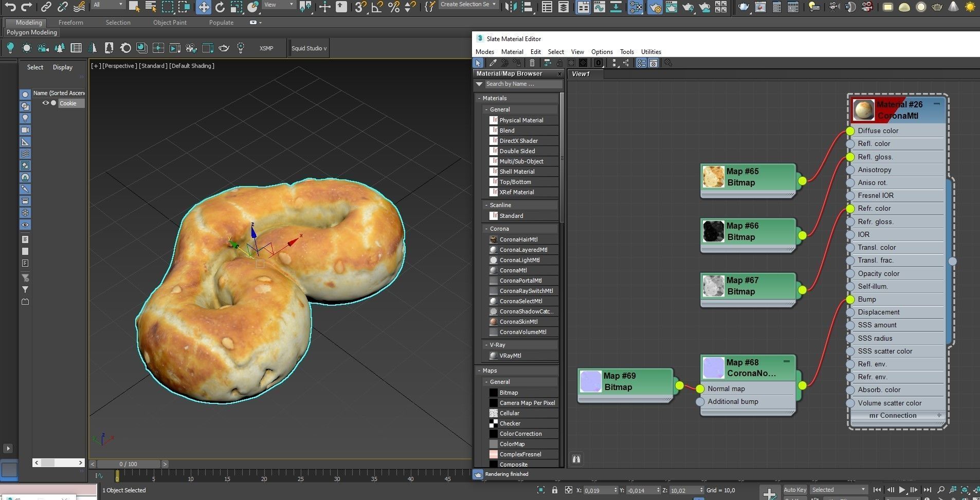980x500 pixels.
Task: Switch to the Object Paint tab
Action: pyautogui.click(x=170, y=23)
